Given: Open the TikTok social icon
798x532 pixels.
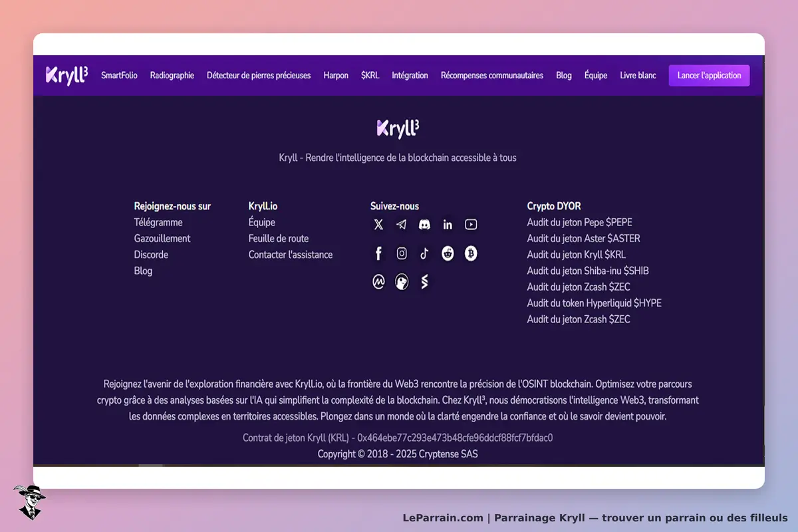Looking at the screenshot, I should coord(424,253).
